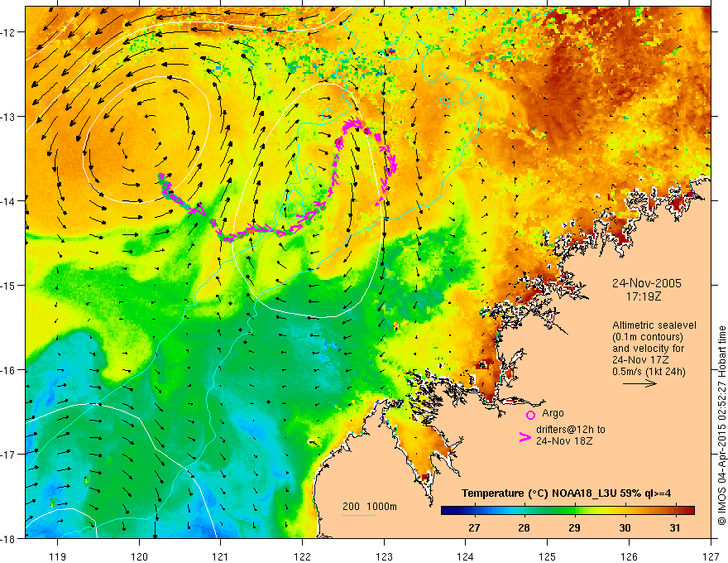The width and height of the screenshot is (728, 563).
Task: Click the '123' longitude axis label
Action: click(384, 556)
